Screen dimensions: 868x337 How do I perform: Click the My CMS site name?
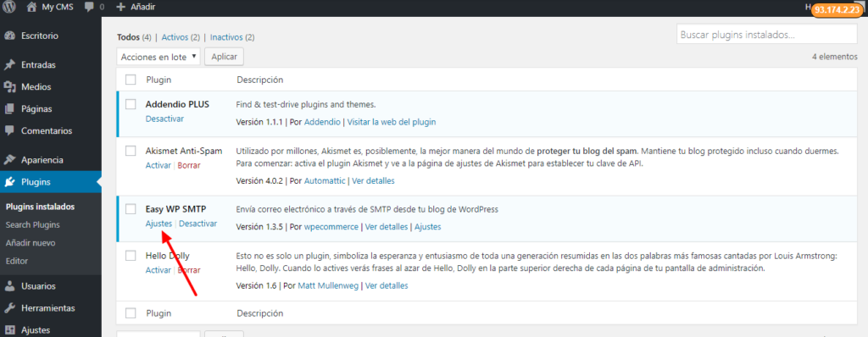[58, 8]
